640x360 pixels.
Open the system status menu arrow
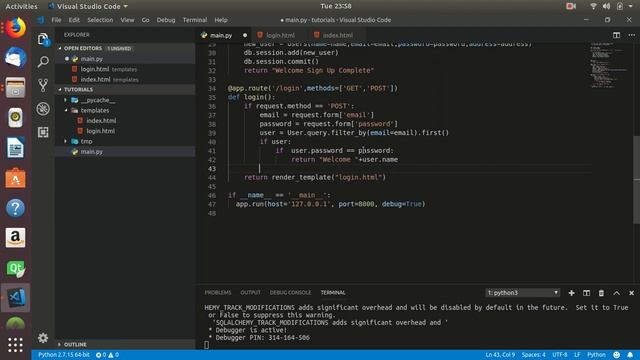pyautogui.click(x=631, y=6)
